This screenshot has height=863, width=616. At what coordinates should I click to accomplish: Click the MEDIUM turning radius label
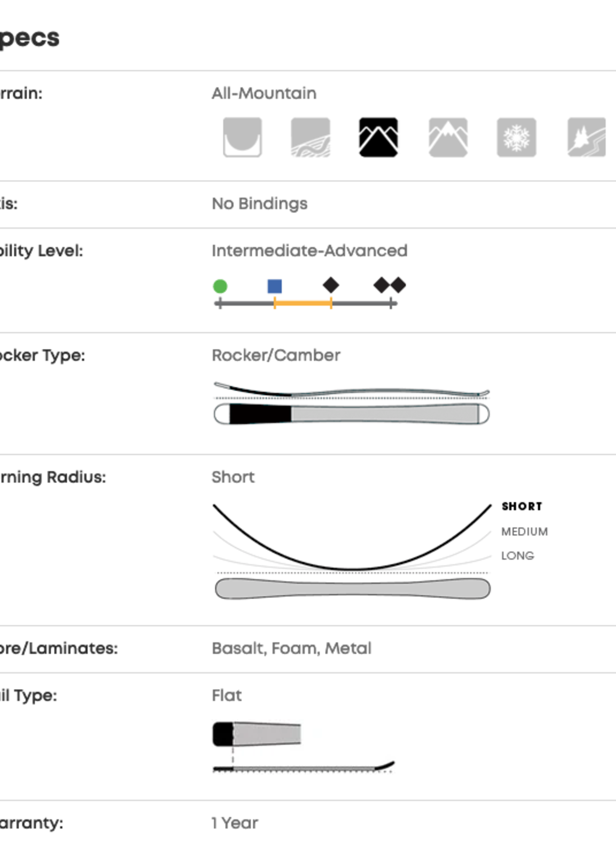click(525, 531)
